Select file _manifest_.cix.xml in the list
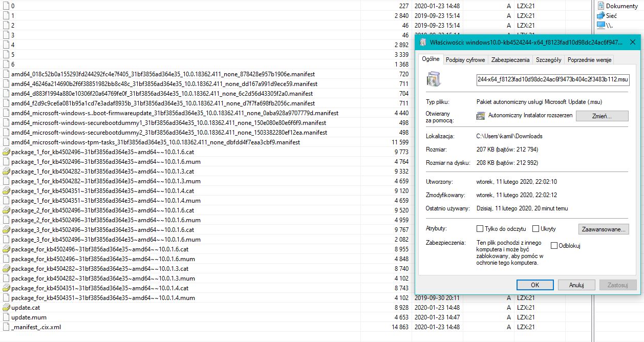 (36, 327)
